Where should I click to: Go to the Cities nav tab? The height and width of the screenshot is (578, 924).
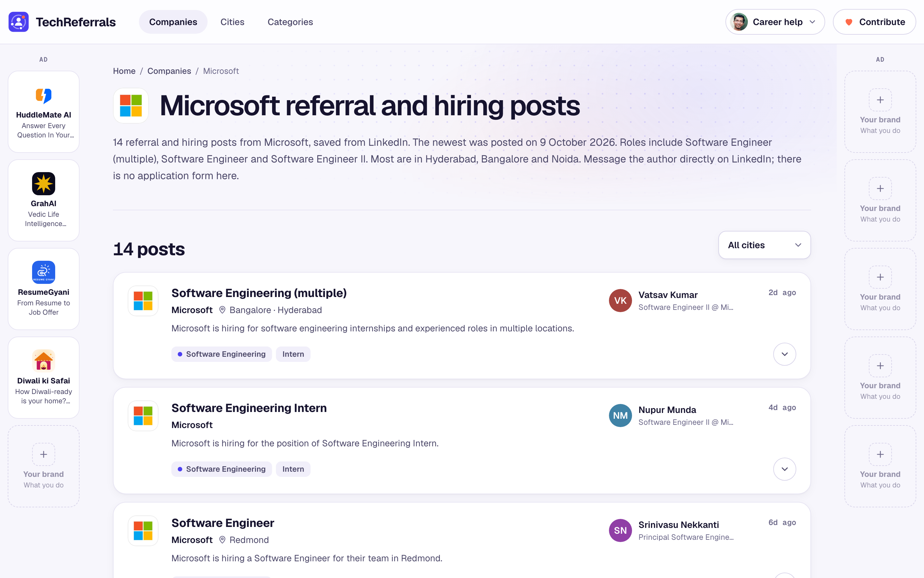(x=232, y=22)
